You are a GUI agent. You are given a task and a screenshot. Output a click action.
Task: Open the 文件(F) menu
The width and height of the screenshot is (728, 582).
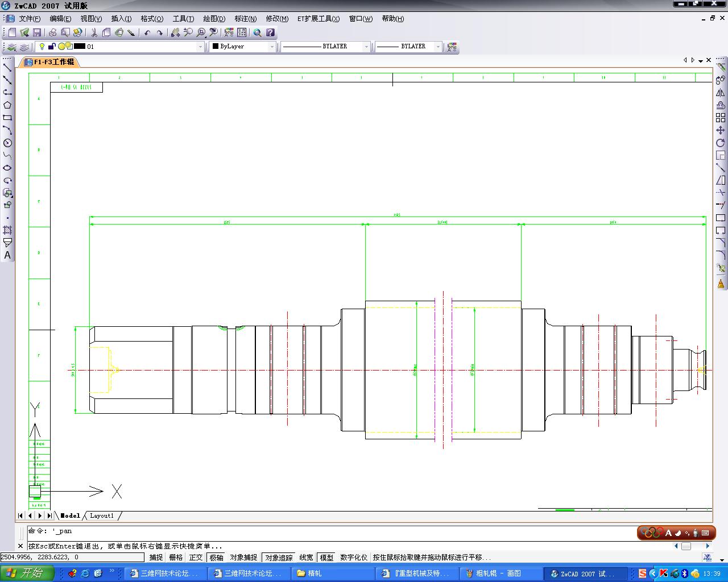point(30,19)
